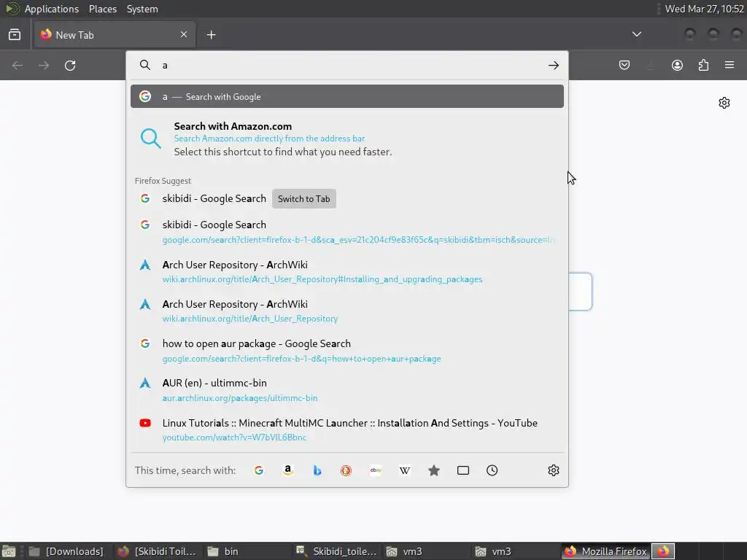Open the Firefox account icon
747x560 pixels.
(x=677, y=65)
